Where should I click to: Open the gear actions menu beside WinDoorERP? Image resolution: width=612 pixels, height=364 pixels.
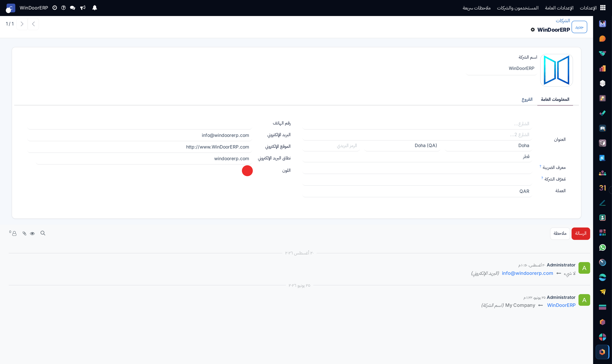(532, 30)
